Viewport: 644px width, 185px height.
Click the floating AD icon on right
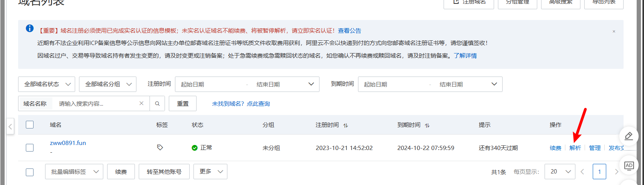pyautogui.click(x=629, y=166)
